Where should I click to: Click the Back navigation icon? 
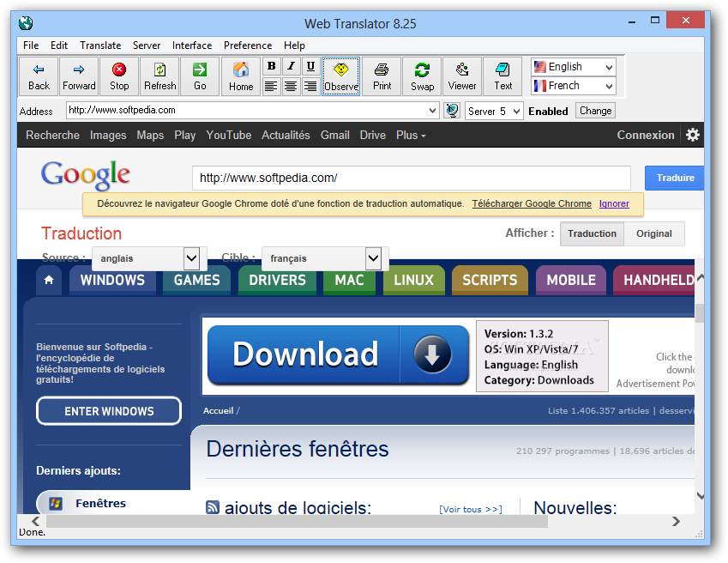(x=39, y=76)
